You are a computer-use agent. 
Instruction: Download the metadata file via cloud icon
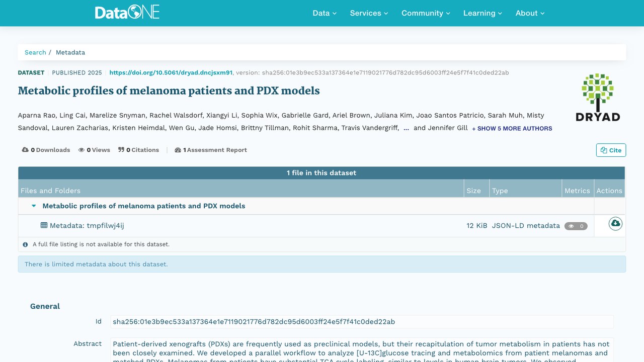click(x=615, y=224)
